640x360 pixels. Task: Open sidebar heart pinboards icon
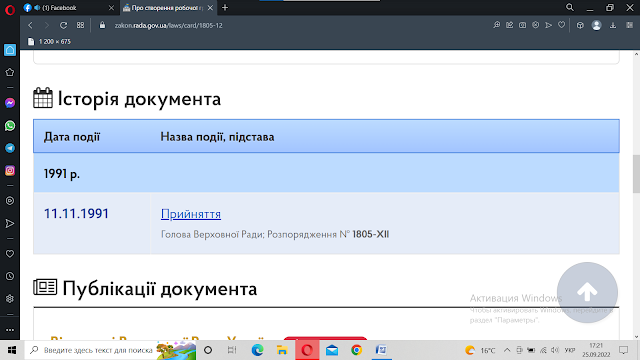(10, 254)
